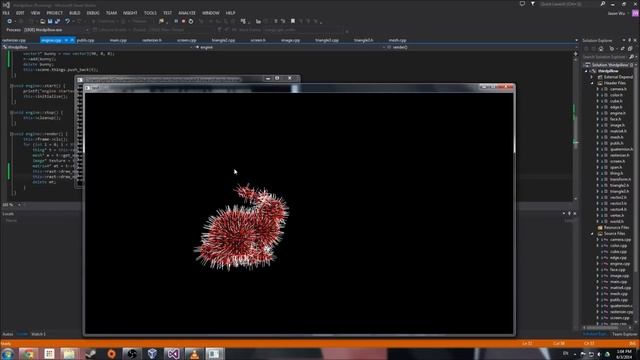Click the Save All toolbar icon
This screenshot has height=360, width=640.
coord(57,21)
